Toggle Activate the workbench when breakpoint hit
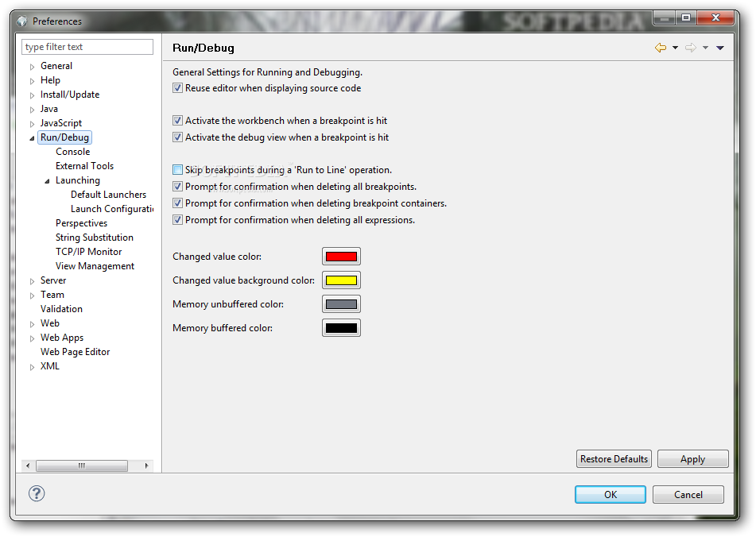The image size is (756, 537). pyautogui.click(x=177, y=121)
